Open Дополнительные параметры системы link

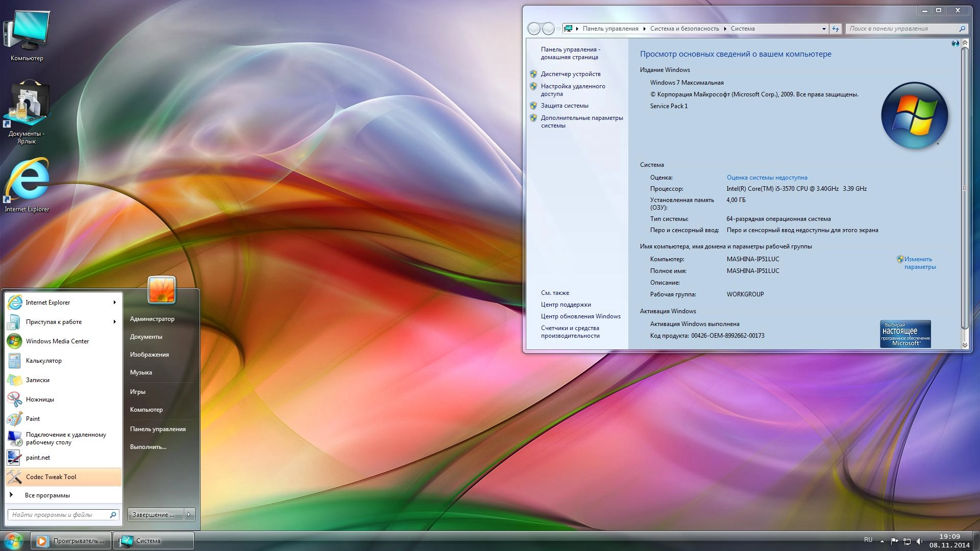(582, 121)
